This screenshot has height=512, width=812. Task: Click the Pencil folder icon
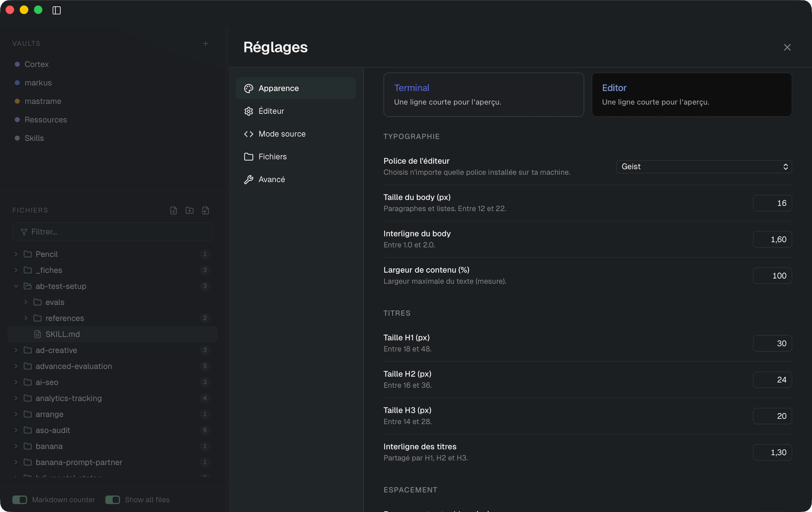pos(27,254)
